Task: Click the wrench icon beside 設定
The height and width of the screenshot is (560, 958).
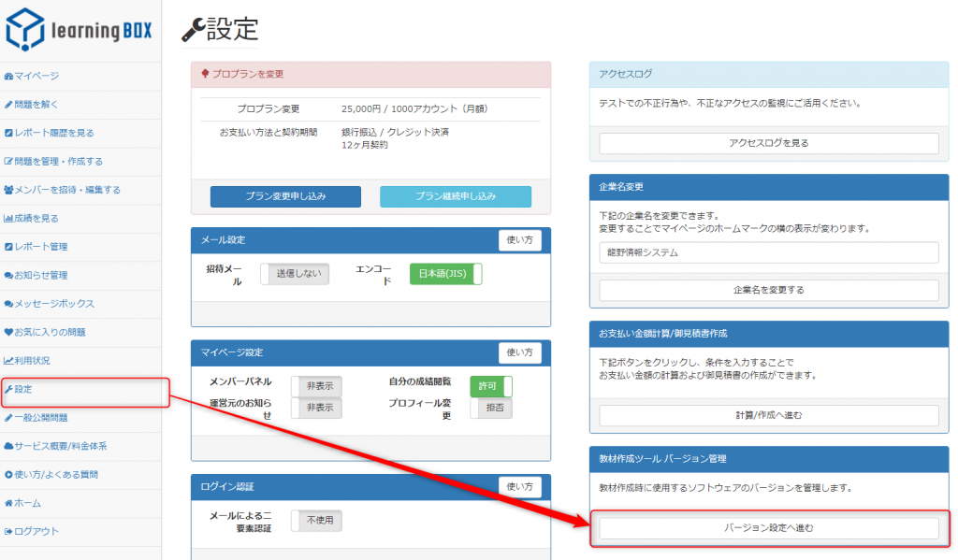Action: tap(8, 389)
